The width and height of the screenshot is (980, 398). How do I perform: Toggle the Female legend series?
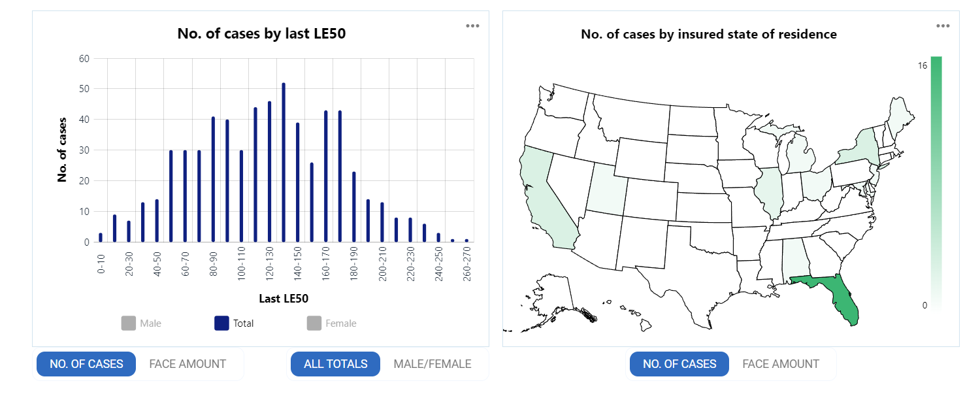pyautogui.click(x=331, y=323)
